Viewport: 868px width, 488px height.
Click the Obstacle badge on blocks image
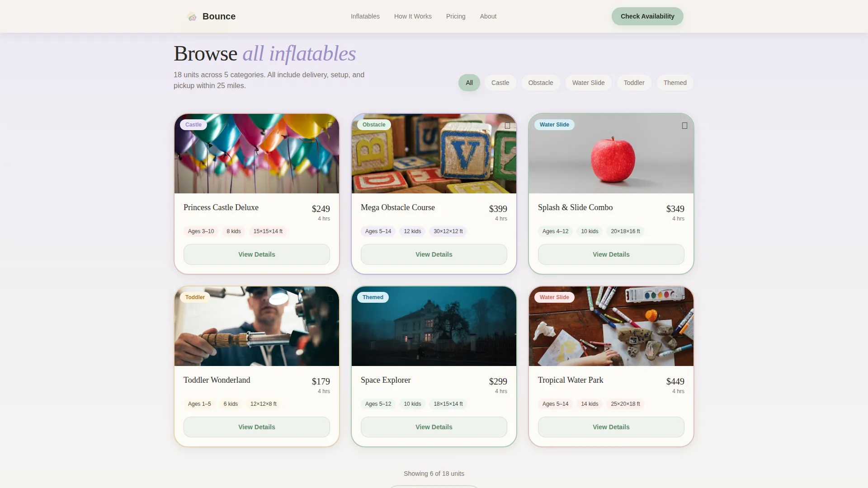374,125
